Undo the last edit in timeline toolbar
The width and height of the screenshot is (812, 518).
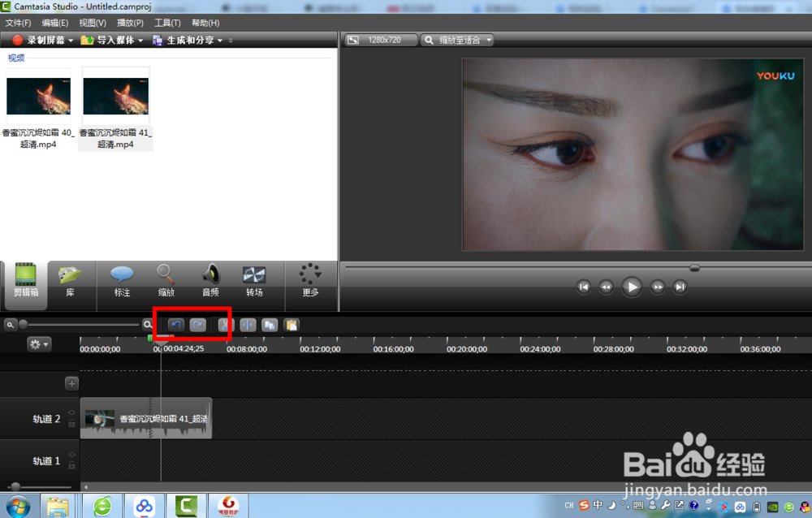pyautogui.click(x=175, y=325)
